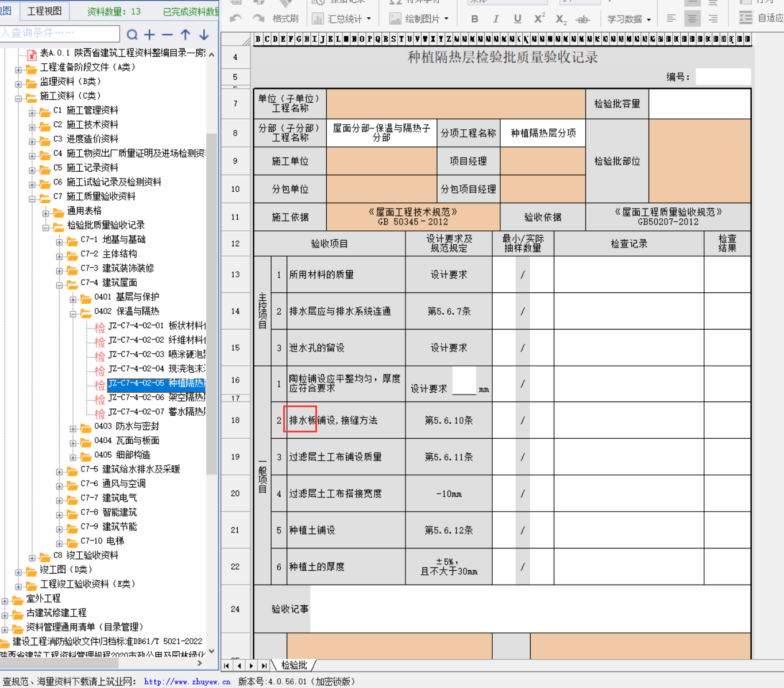Image resolution: width=784 pixels, height=688 pixels.
Task: Select C7-2 主体结构 folder
Action: click(x=109, y=254)
